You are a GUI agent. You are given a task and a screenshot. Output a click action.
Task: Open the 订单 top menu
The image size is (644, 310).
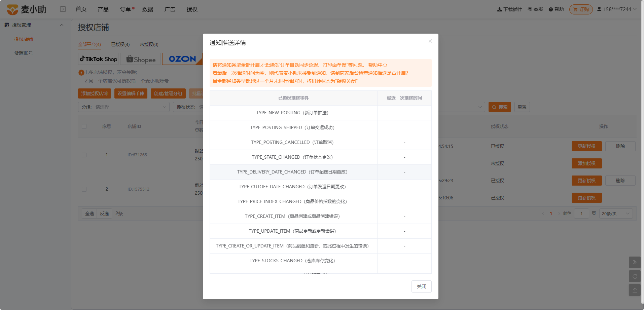pyautogui.click(x=126, y=9)
